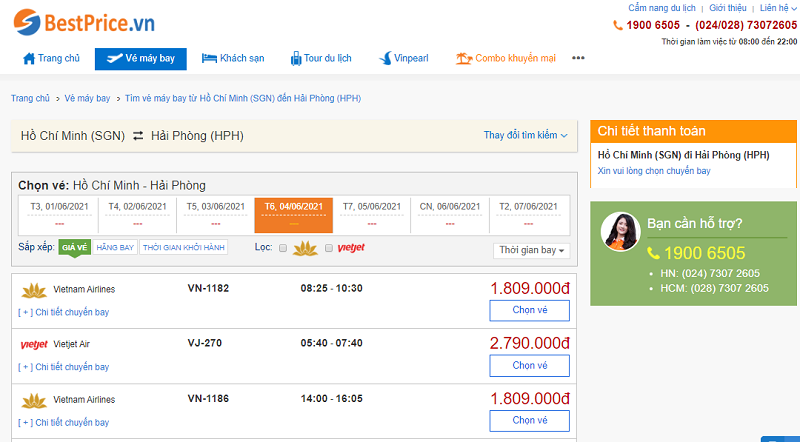Click price 2.790.000đ of VJ-270

(530, 343)
